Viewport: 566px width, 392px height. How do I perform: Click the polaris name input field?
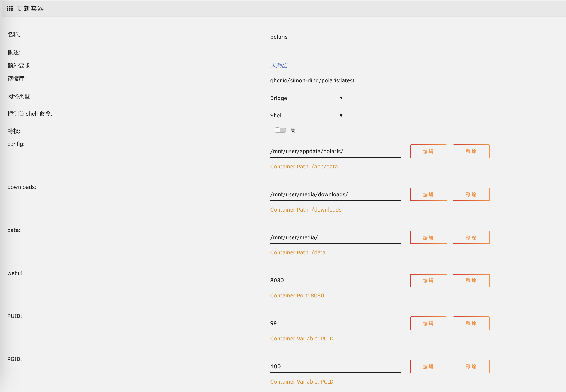pyautogui.click(x=335, y=37)
